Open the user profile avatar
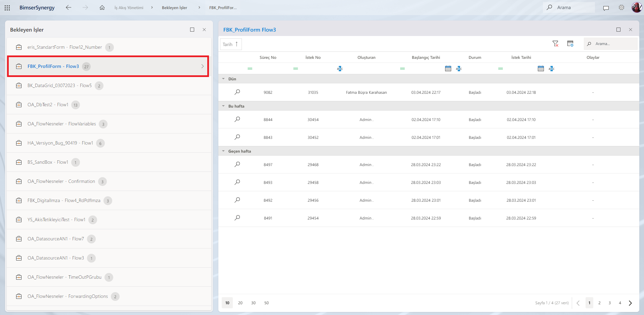The height and width of the screenshot is (315, 644). click(637, 7)
